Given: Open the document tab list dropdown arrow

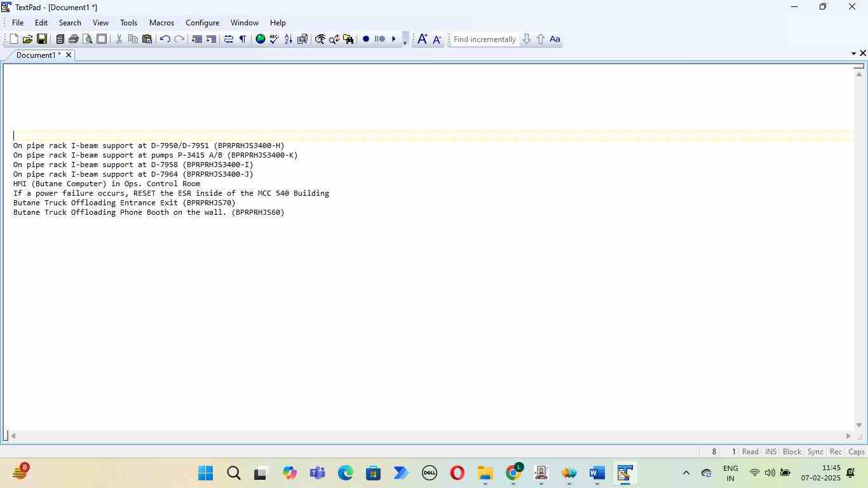Looking at the screenshot, I should [853, 53].
